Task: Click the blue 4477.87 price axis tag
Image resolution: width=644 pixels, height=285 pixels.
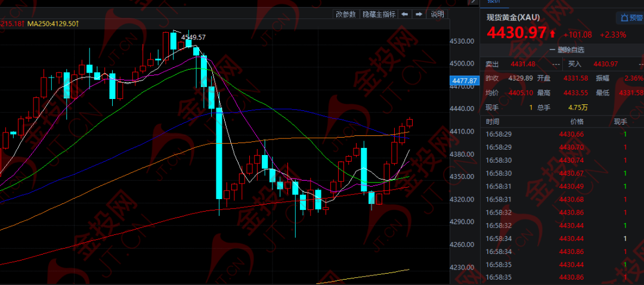Action: point(465,81)
